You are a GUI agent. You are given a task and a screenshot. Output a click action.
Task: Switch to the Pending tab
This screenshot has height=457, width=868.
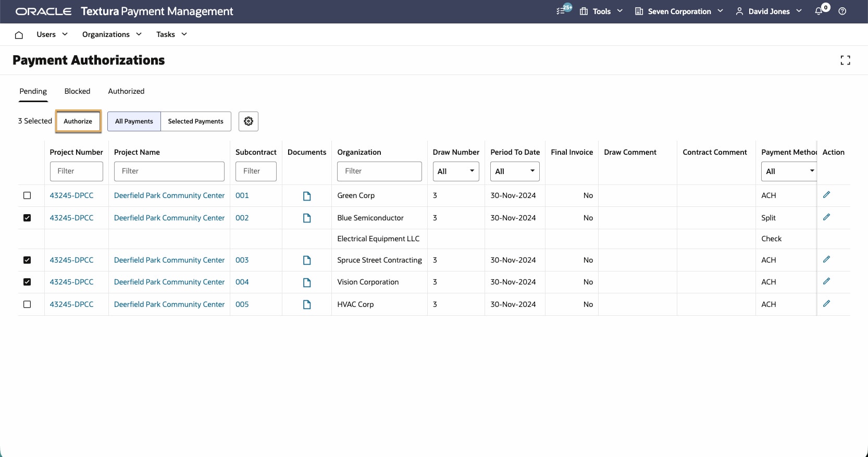[x=33, y=91]
